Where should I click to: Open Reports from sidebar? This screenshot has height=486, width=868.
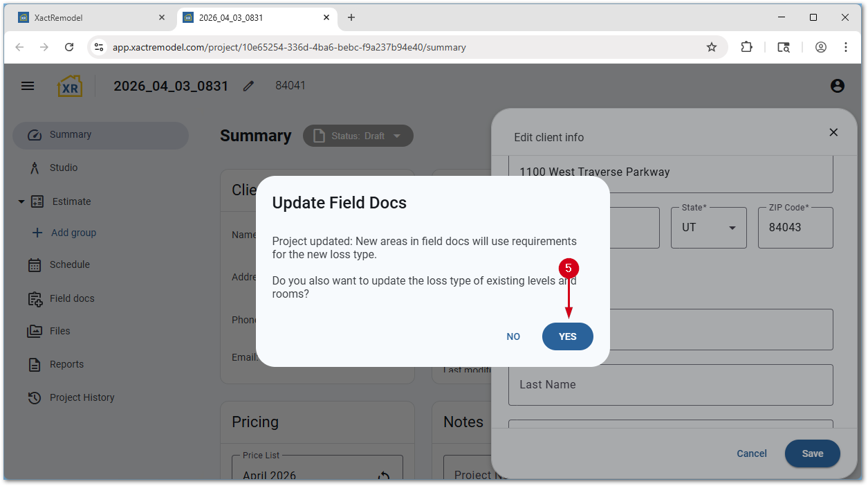pos(66,364)
